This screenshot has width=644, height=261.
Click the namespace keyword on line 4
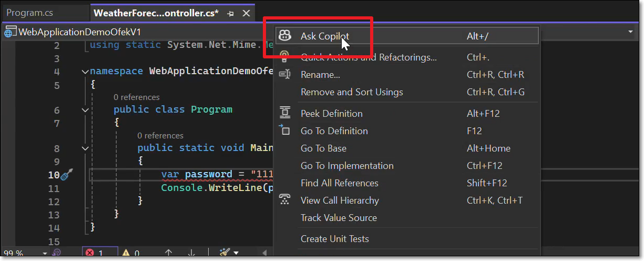[117, 71]
